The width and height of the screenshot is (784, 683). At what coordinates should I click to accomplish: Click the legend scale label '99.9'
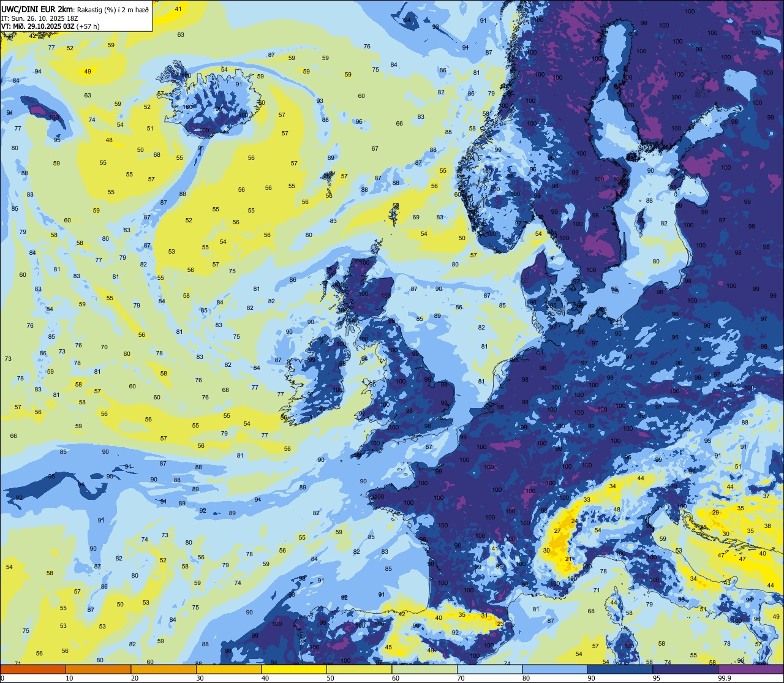[x=724, y=678]
